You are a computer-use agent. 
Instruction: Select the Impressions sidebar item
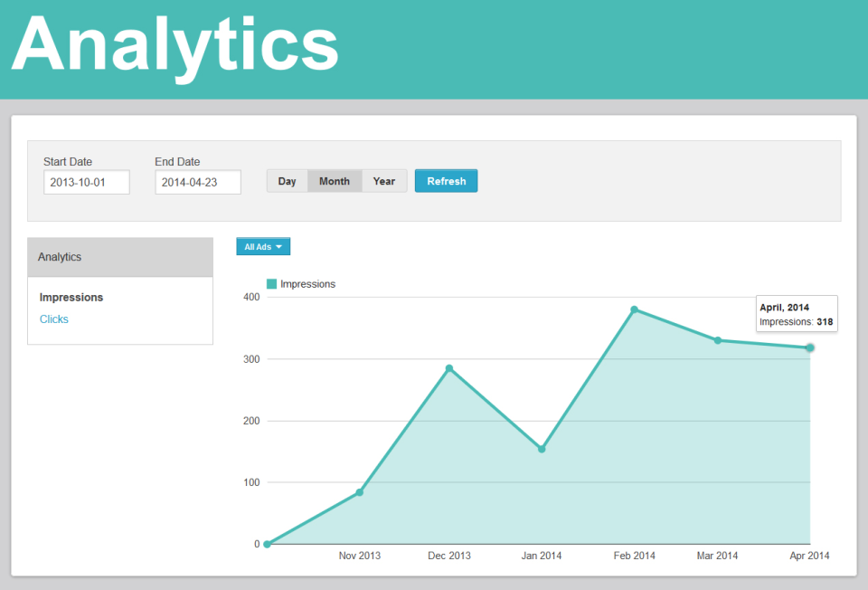tap(71, 297)
